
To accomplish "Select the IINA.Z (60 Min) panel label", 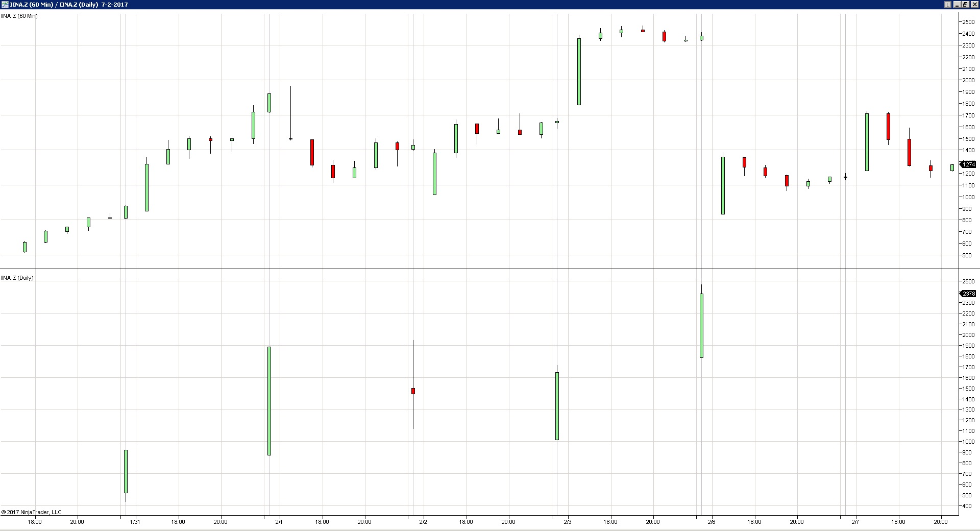I will pos(19,16).
